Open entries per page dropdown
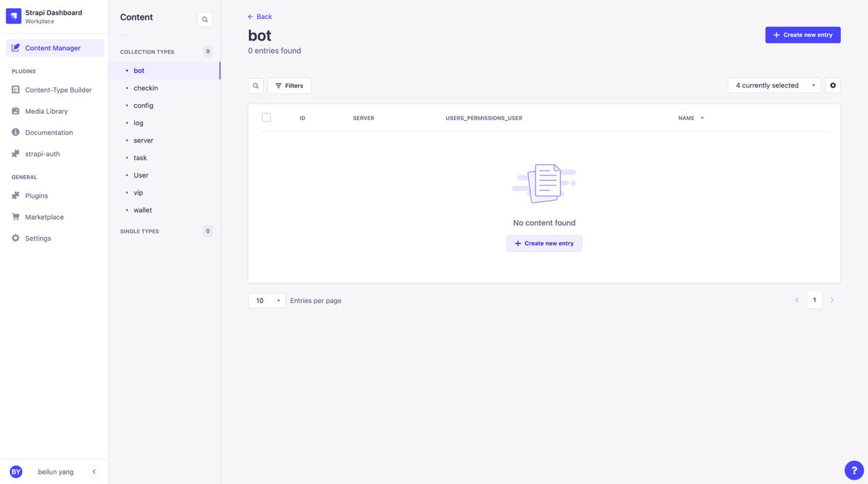The image size is (868, 484). (267, 300)
